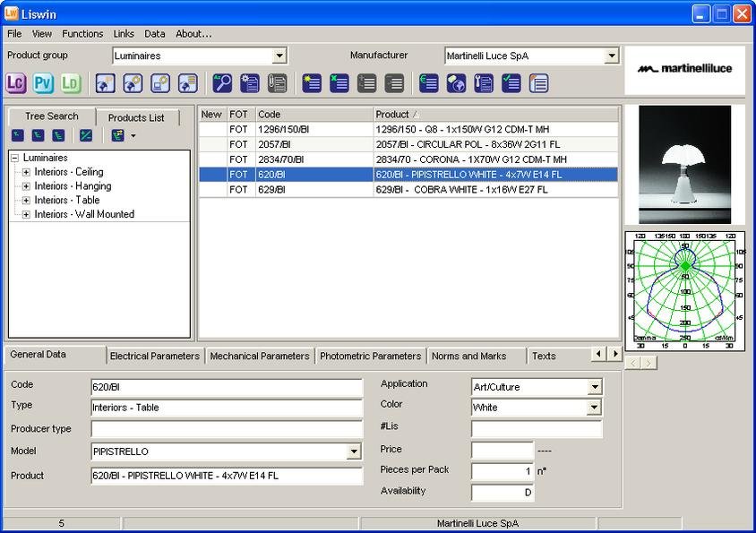Switch to the Tree Search tab

pyautogui.click(x=52, y=116)
